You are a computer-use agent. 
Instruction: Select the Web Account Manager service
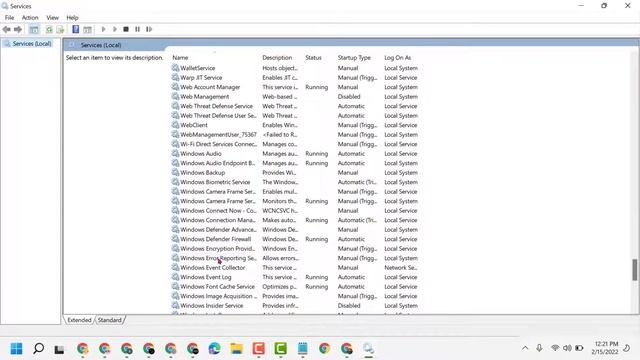[x=295, y=87]
